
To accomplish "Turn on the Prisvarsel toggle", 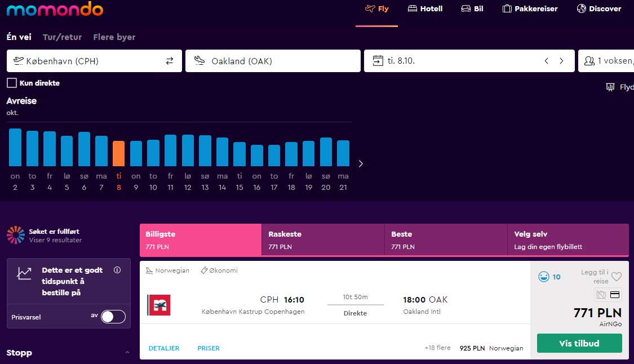I will [x=113, y=317].
